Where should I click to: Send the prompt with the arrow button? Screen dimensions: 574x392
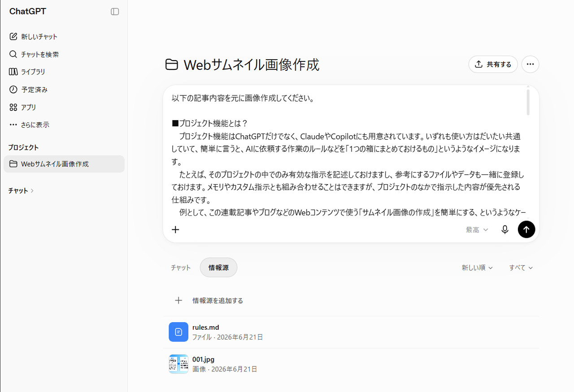[526, 229]
